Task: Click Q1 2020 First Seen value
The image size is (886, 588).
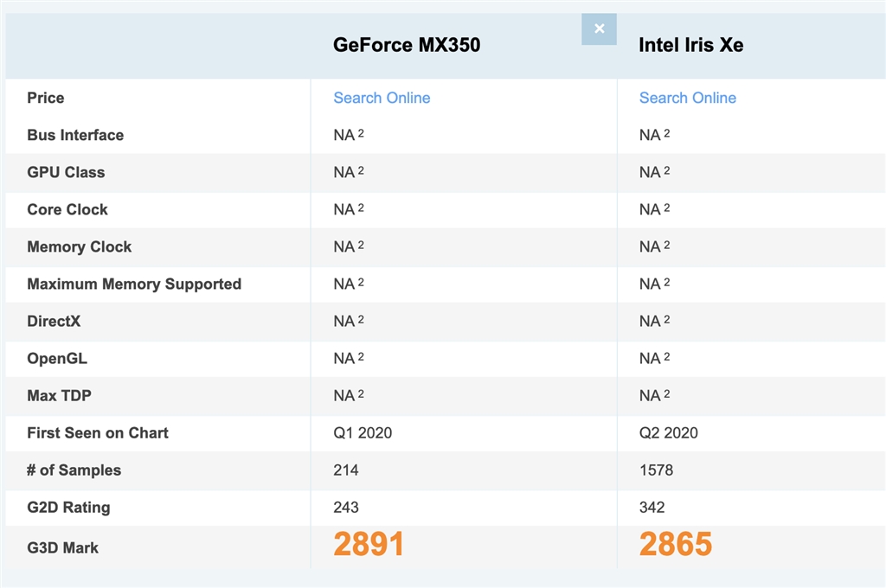Action: 363,432
